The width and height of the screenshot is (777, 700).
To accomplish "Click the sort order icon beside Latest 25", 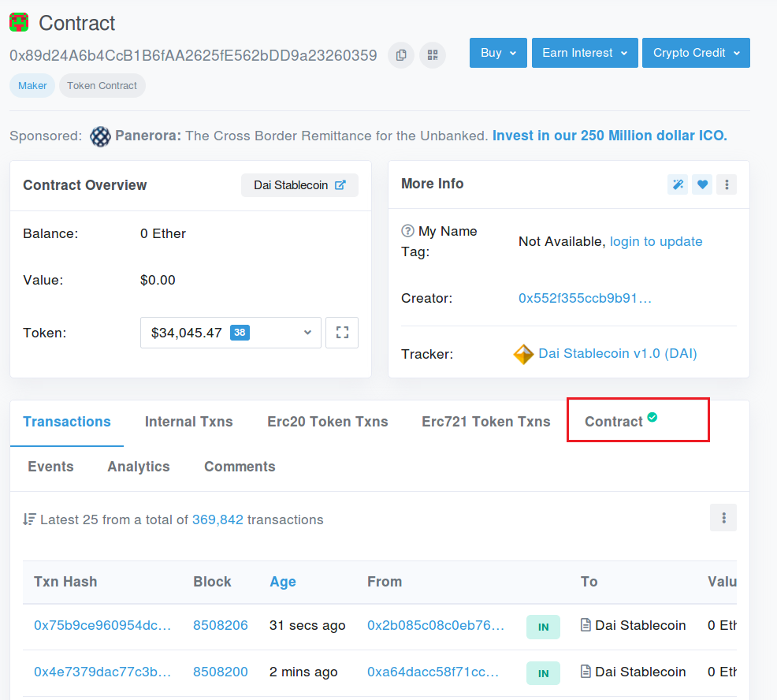I will [29, 519].
